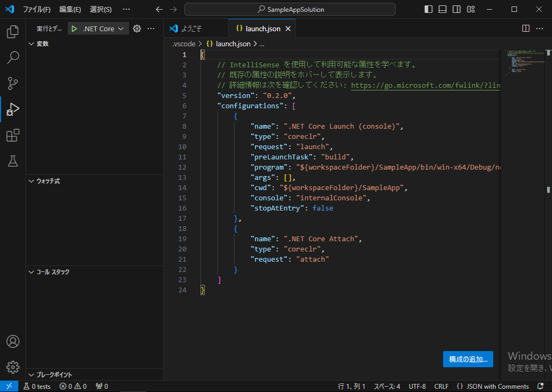Toggle the secondary side bar layout button
Image resolution: width=552 pixels, height=392 pixels.
coord(457,9)
